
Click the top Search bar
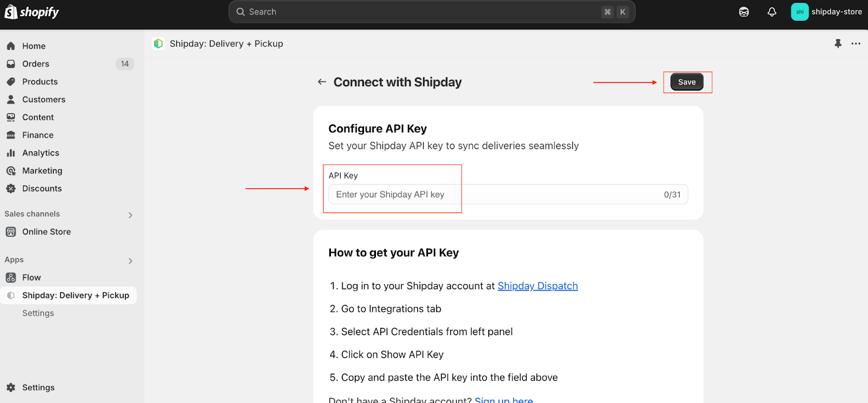click(432, 12)
